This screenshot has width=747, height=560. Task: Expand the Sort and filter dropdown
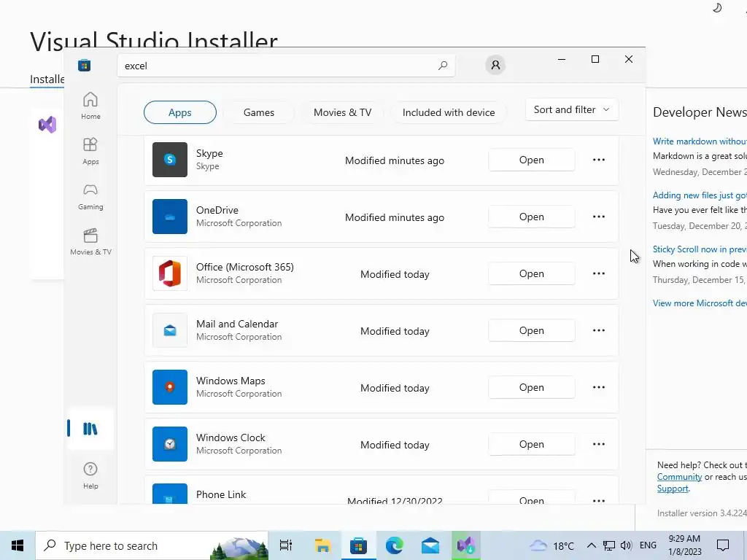click(x=572, y=109)
